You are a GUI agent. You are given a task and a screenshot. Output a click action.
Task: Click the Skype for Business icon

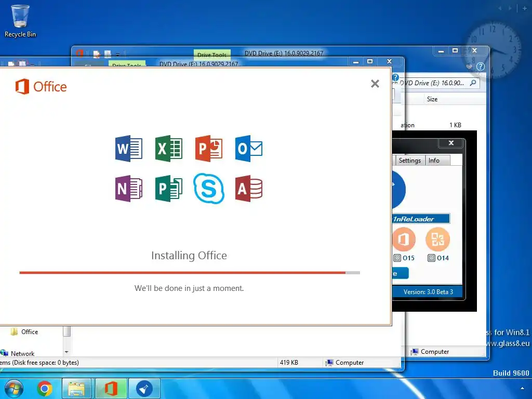(x=209, y=188)
